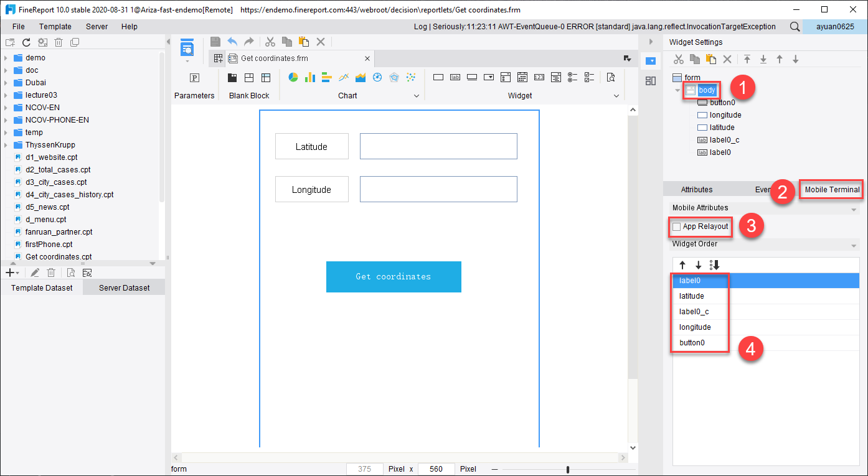
Task: Add a number input widget (123 icon)
Action: click(x=539, y=77)
